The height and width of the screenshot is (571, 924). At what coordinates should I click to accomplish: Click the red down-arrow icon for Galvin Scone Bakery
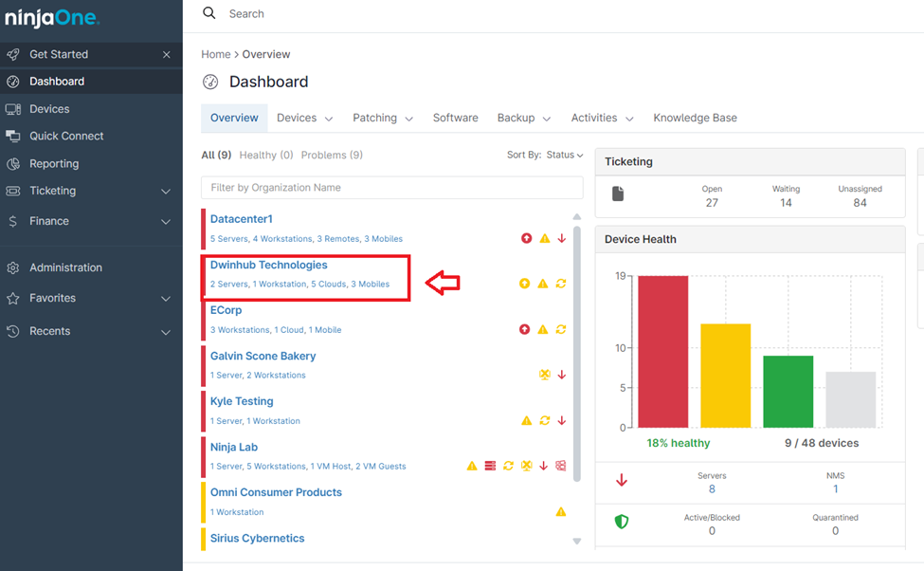pyautogui.click(x=562, y=375)
